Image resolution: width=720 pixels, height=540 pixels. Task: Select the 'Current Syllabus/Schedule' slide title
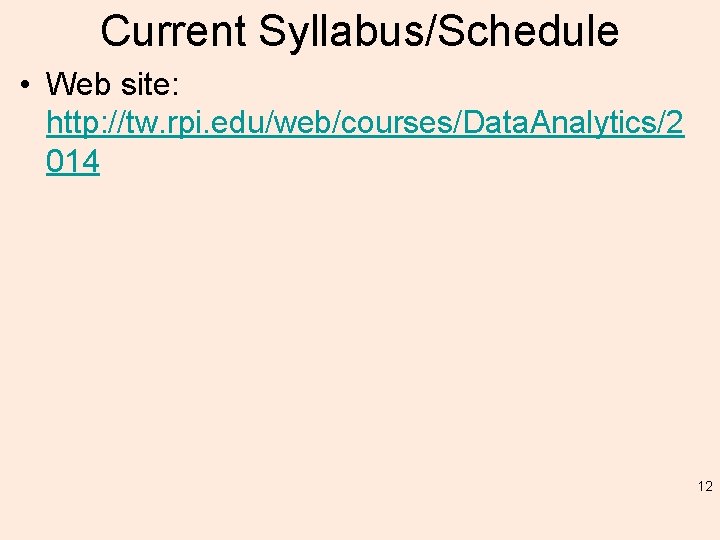click(x=360, y=31)
